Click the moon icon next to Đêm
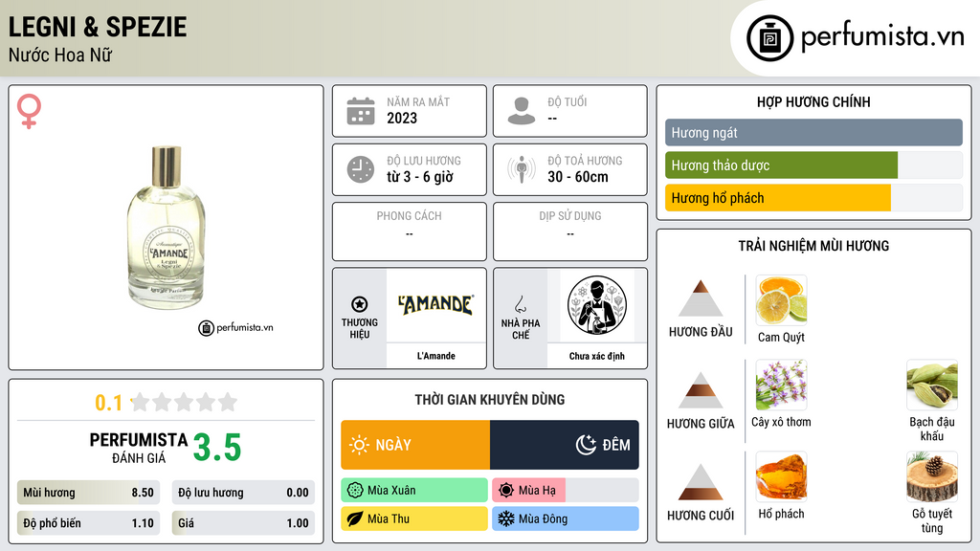Screen dimensions: 980x551 (x=586, y=445)
